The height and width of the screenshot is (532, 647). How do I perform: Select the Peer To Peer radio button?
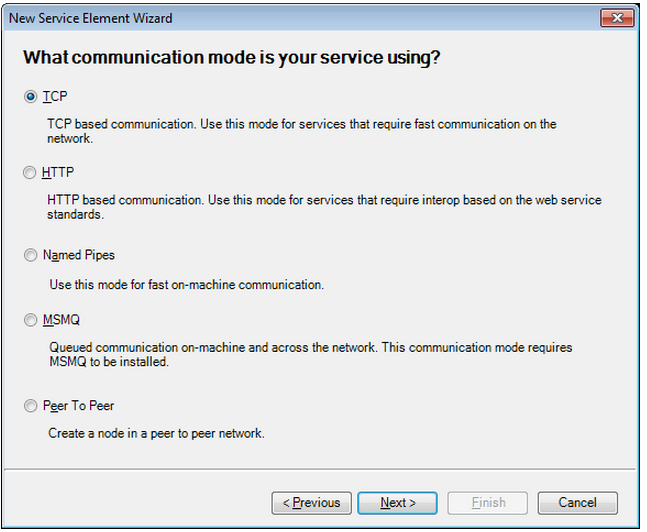[x=30, y=406]
